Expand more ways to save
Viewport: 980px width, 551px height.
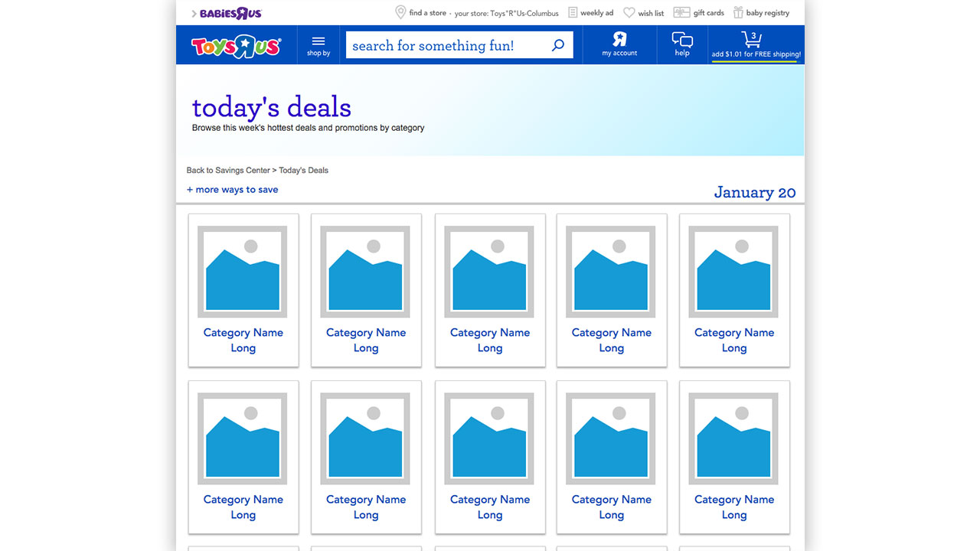pyautogui.click(x=233, y=190)
